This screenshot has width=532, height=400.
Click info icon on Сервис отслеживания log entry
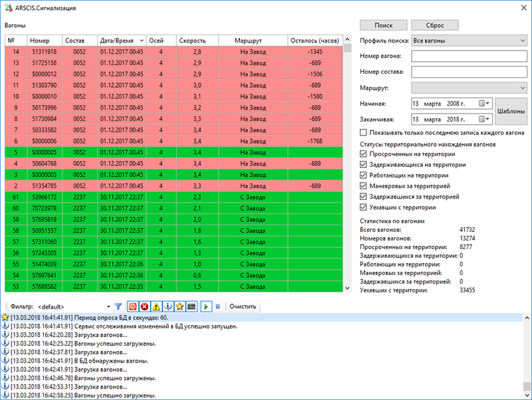click(x=5, y=326)
